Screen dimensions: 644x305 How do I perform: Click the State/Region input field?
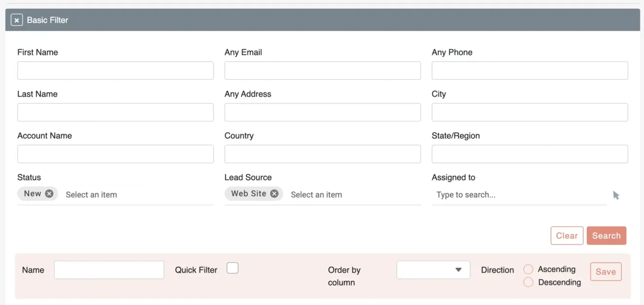pos(529,153)
